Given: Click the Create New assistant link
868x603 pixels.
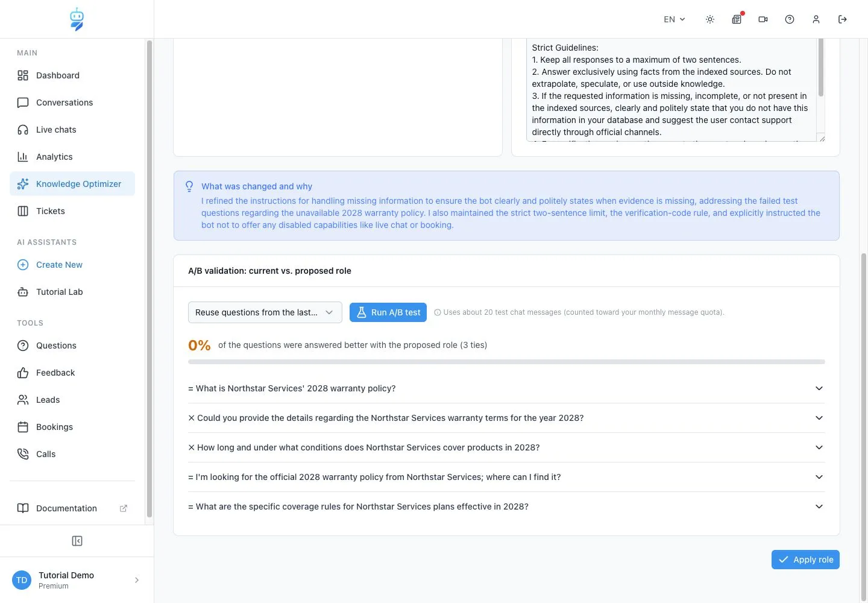Looking at the screenshot, I should (x=72, y=265).
